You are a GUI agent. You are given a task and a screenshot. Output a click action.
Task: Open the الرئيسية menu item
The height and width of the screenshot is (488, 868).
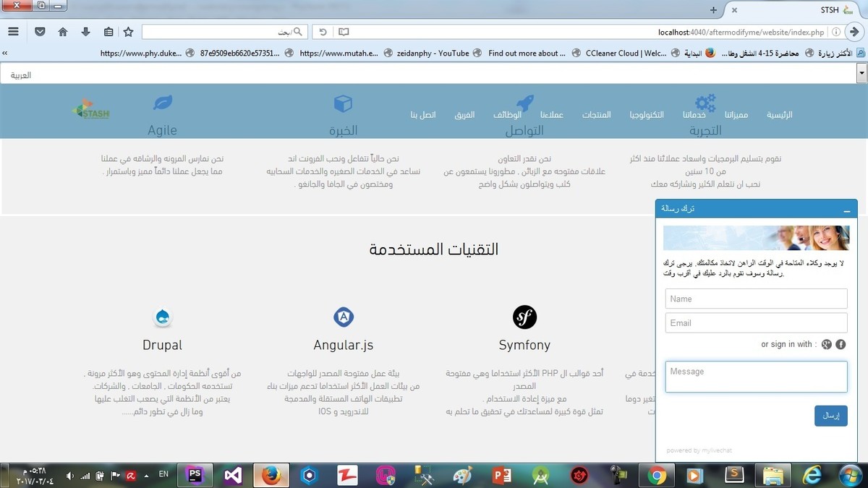[x=779, y=115]
